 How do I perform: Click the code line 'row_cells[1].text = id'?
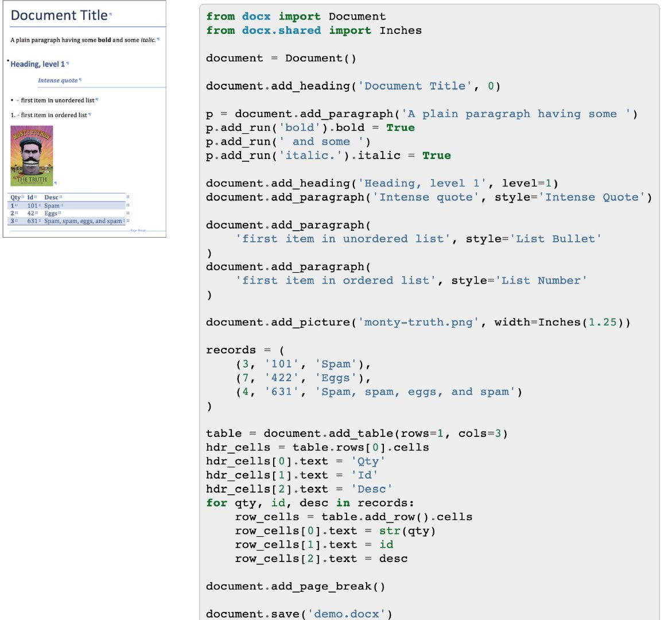(314, 545)
